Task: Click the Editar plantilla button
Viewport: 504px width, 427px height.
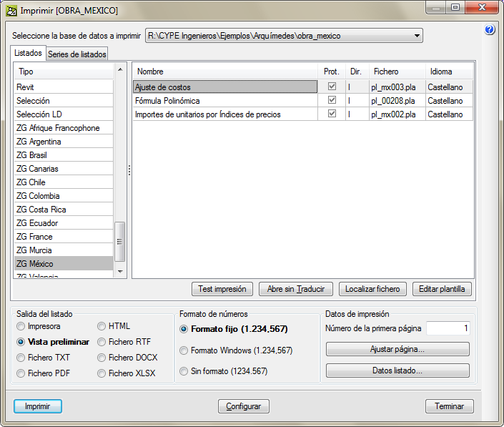Action: coord(442,289)
